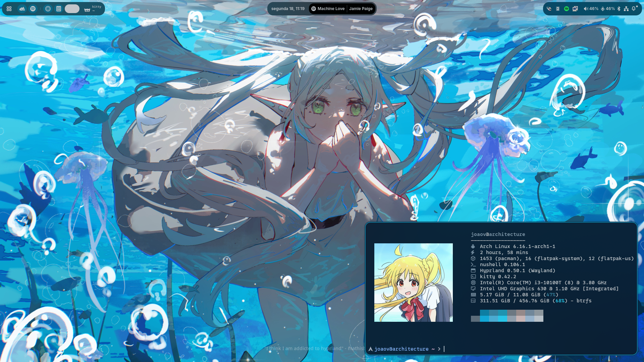Click the '2 hours, 58 mins' uptime text
Screen dimensions: 644x362
point(504,252)
